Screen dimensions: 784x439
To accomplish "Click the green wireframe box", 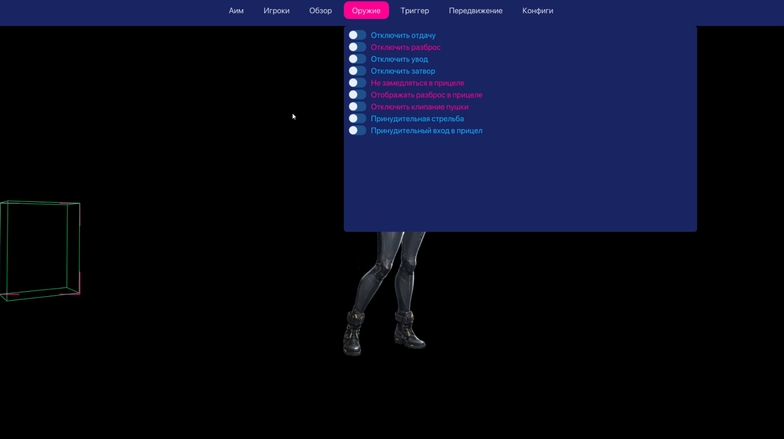I will pos(40,249).
